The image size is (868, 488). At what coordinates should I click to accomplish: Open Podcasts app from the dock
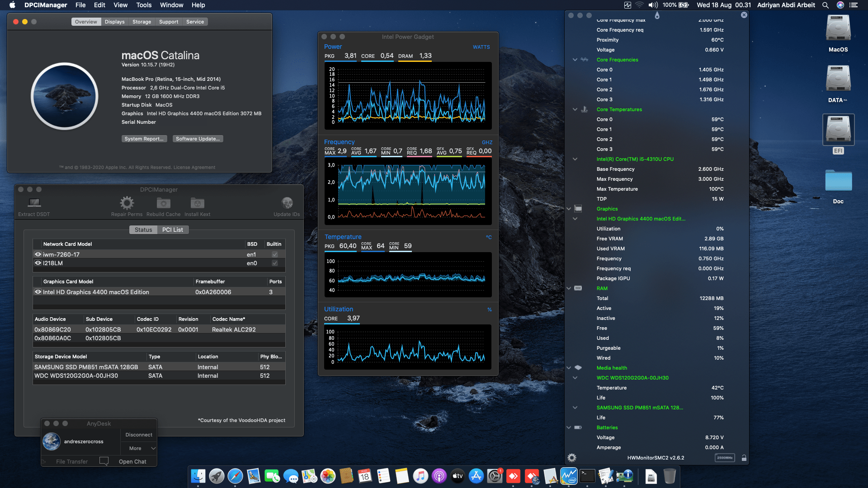click(x=439, y=476)
